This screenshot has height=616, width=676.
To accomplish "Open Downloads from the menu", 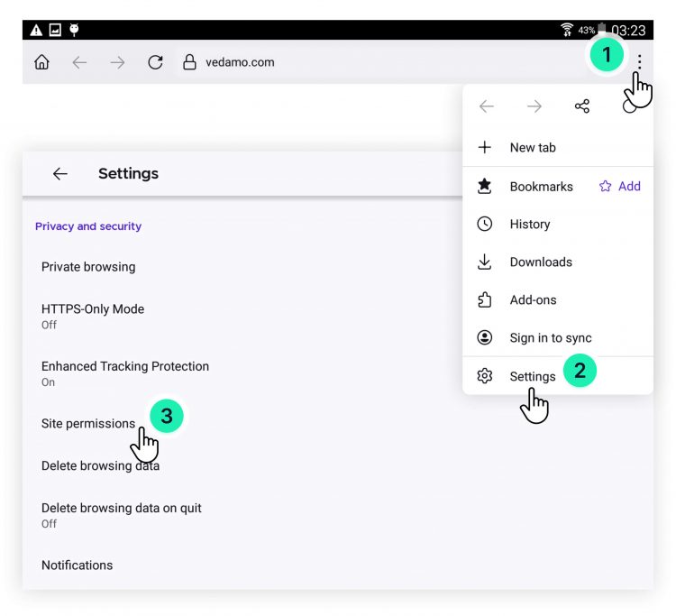I will 540,262.
